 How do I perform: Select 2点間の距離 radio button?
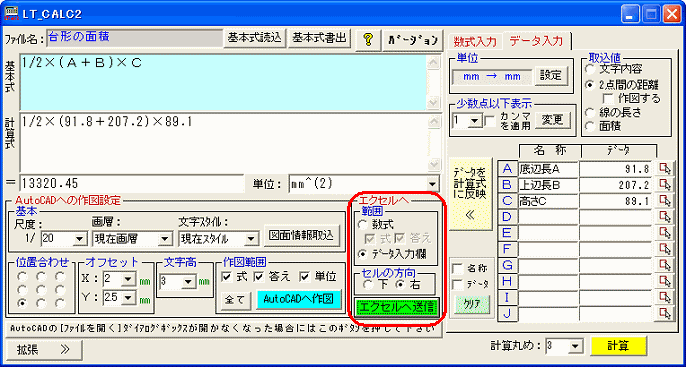coord(591,85)
